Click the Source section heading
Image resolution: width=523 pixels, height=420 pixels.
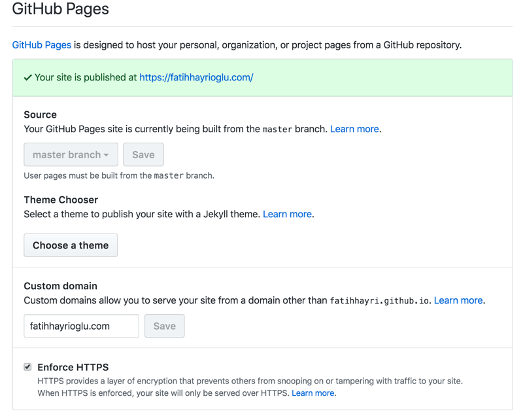(41, 114)
